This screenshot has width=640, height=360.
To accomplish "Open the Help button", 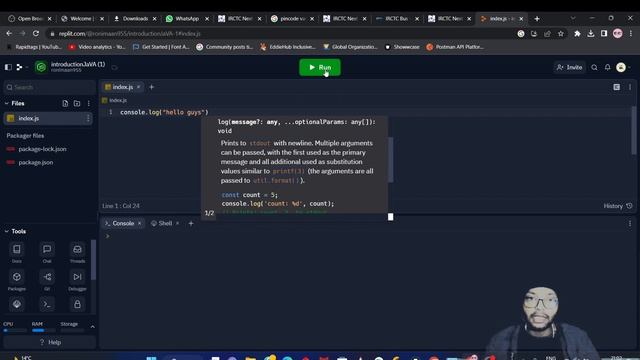I will [49, 342].
